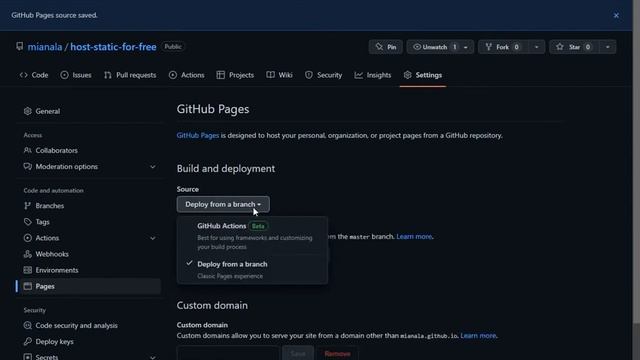Expand the Fork options dropdown arrow
This screenshot has width=640, height=360.
pyautogui.click(x=536, y=47)
